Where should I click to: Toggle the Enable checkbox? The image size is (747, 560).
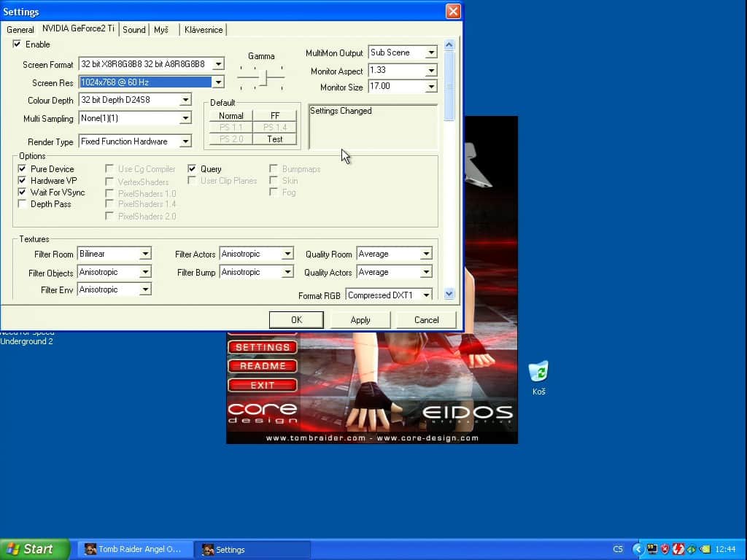(x=17, y=44)
